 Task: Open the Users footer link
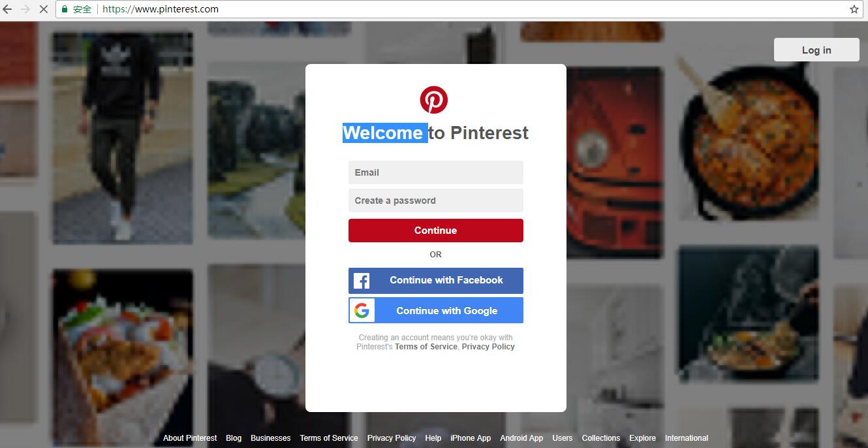tap(563, 438)
